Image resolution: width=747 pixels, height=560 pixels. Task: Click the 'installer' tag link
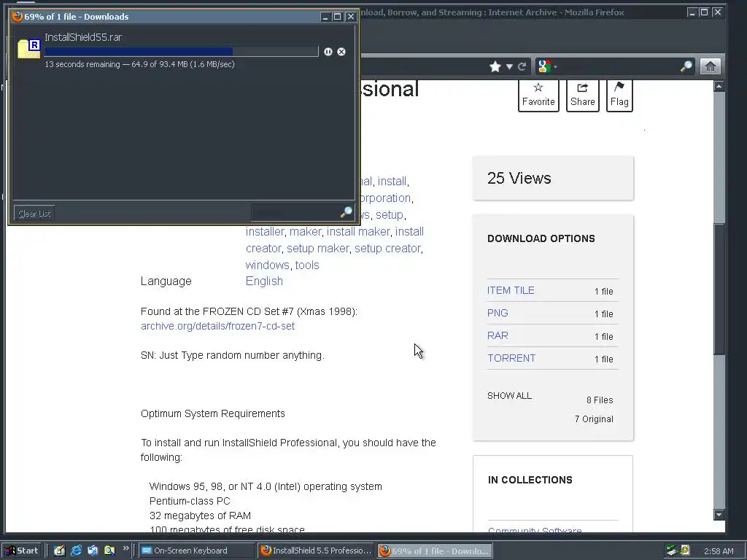point(265,231)
